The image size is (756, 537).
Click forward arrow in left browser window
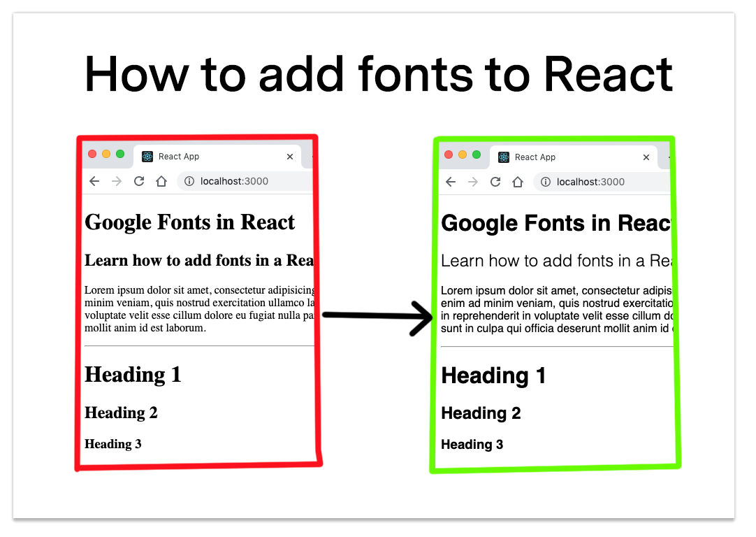click(117, 181)
